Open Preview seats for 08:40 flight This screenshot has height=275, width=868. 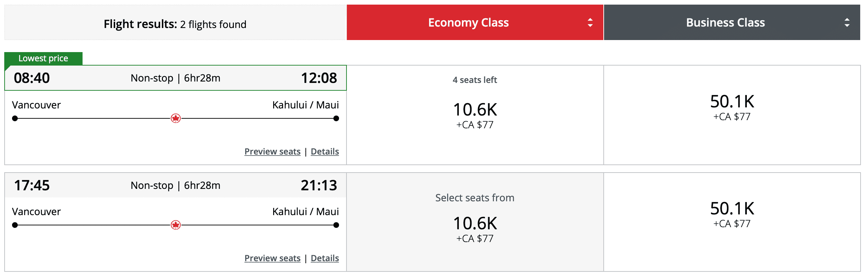tap(272, 152)
